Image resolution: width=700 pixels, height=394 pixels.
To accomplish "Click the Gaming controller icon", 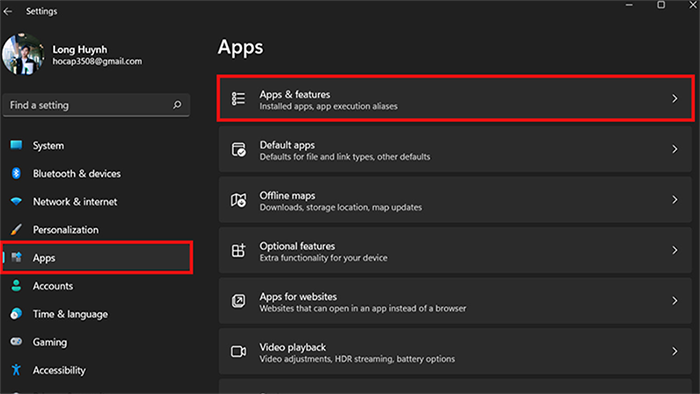I will click(17, 342).
